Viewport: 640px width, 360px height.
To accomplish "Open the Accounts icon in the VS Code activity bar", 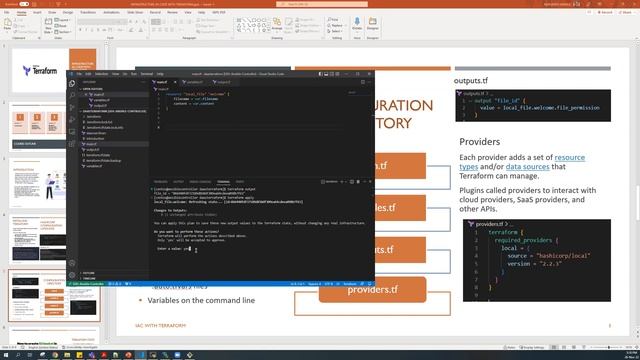I will [x=72, y=263].
